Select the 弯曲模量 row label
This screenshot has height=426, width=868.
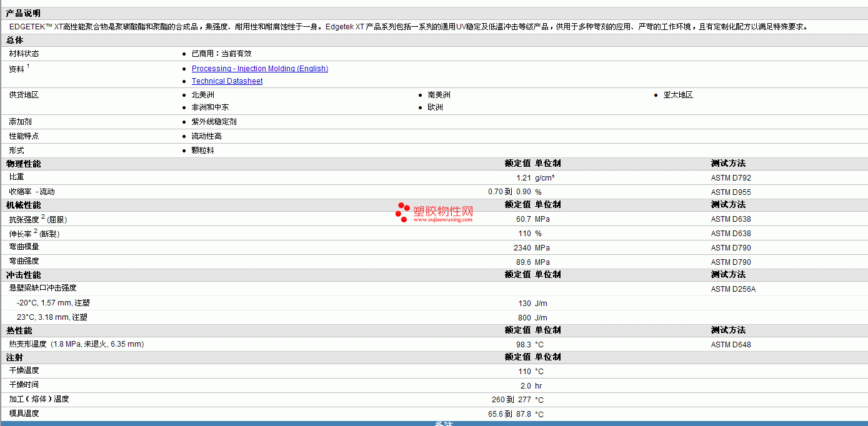coord(24,247)
